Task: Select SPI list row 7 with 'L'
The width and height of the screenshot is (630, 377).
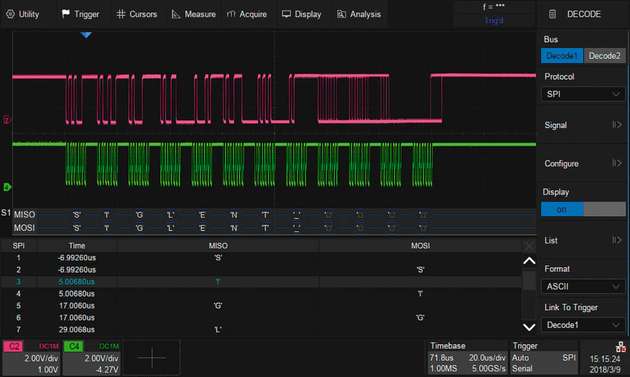Action: point(261,330)
